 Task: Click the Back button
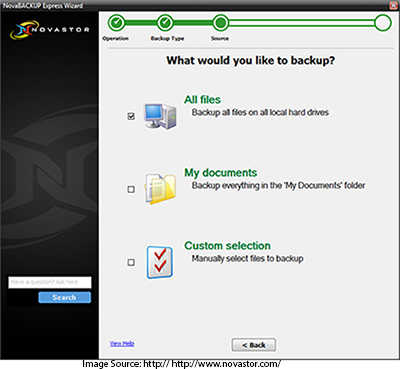pos(254,345)
